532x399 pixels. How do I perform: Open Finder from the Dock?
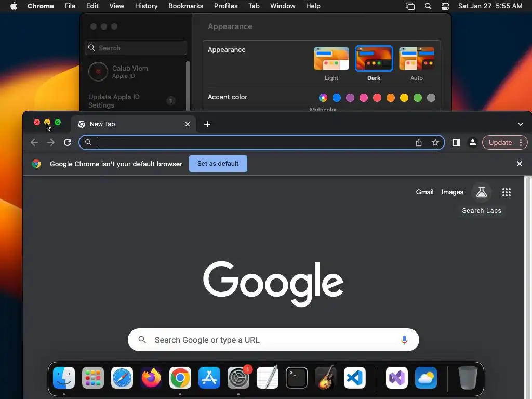pos(64,378)
